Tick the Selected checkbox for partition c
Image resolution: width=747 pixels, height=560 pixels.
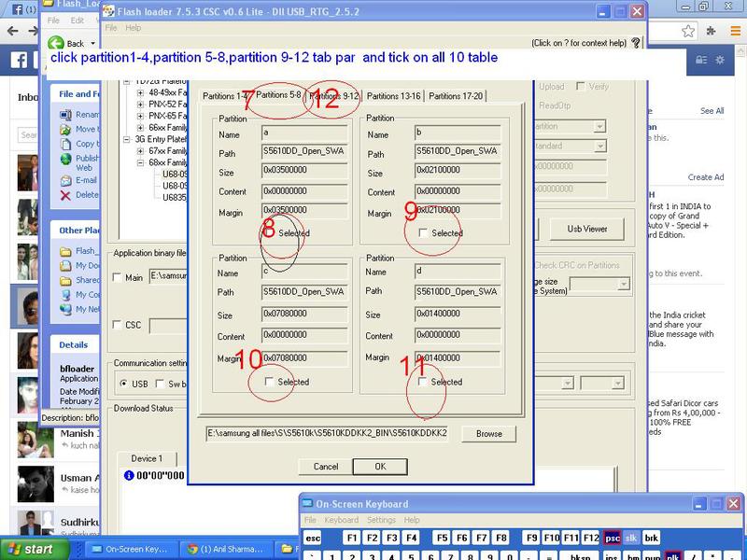tap(270, 382)
